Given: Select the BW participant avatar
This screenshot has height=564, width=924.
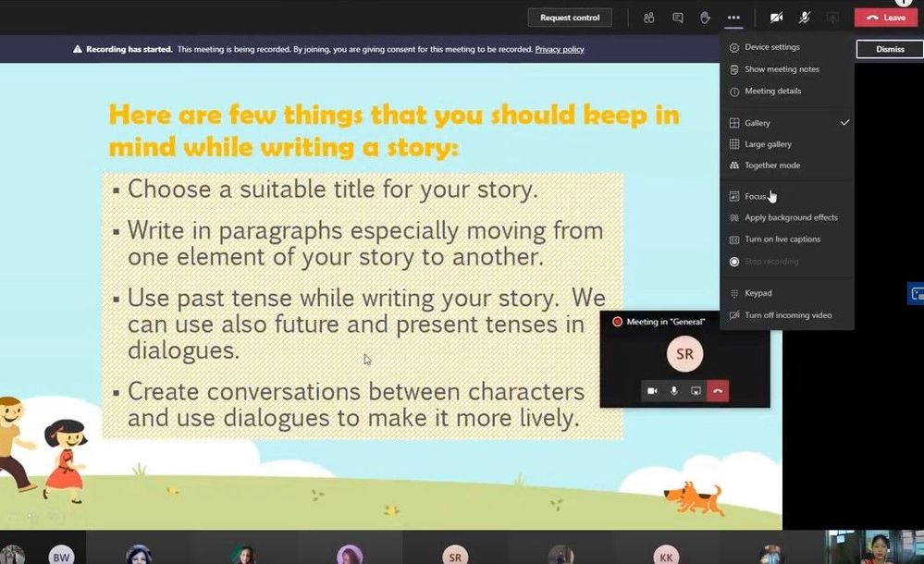Looking at the screenshot, I should 61,557.
